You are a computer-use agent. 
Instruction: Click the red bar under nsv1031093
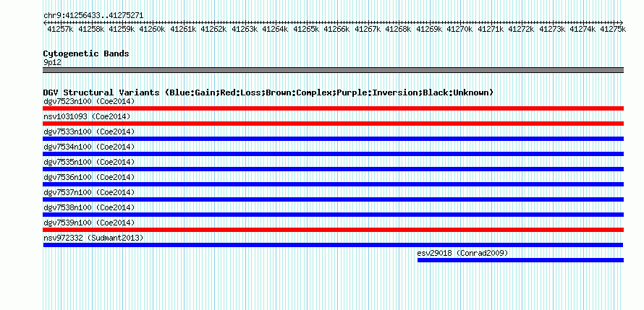point(333,124)
